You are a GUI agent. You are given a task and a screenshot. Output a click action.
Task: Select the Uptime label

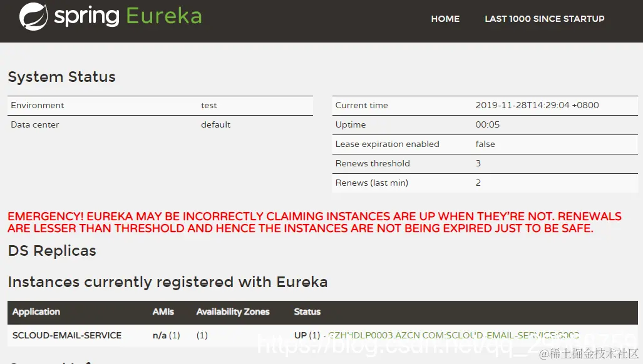[x=351, y=124]
